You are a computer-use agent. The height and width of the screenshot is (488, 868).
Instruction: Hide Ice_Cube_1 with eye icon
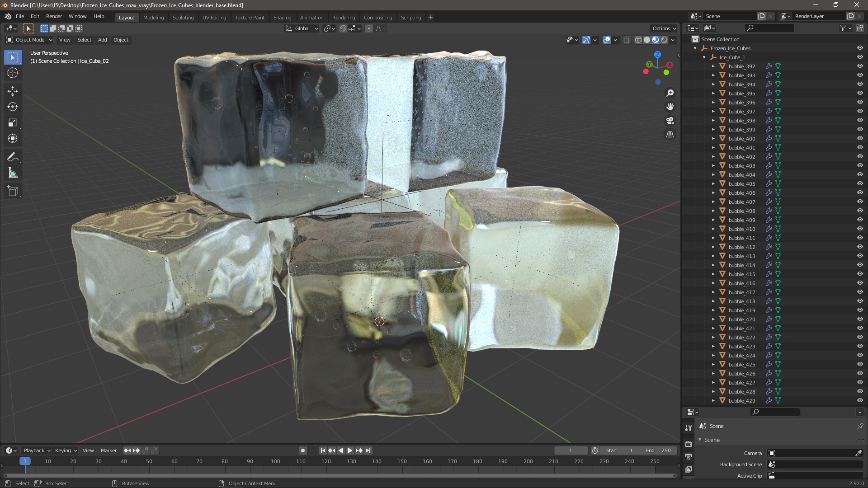(860, 57)
